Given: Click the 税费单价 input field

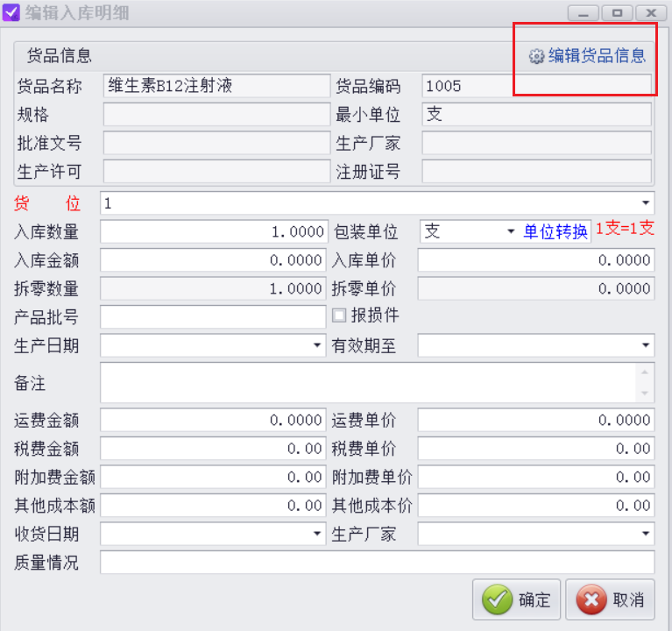Looking at the screenshot, I should [535, 449].
